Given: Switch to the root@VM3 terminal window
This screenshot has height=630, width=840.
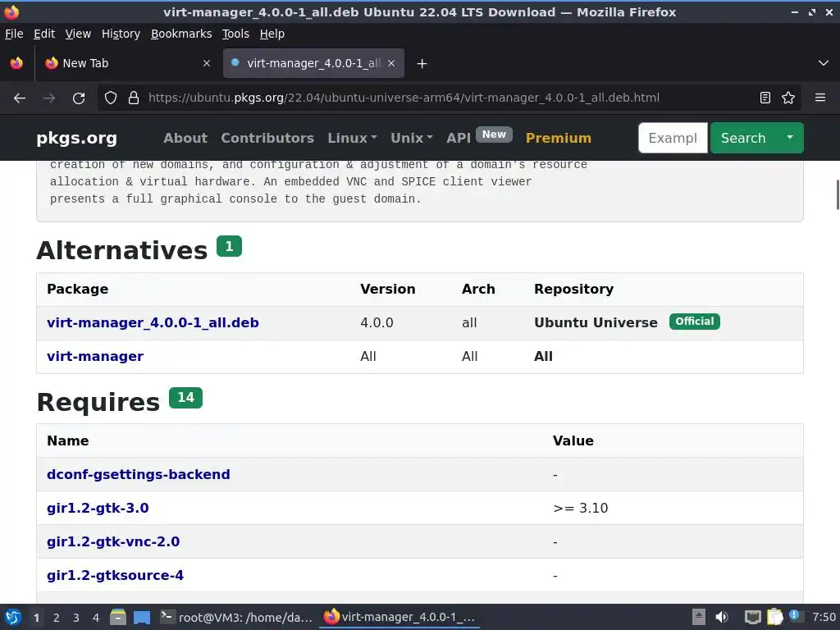Looking at the screenshot, I should pos(236,617).
